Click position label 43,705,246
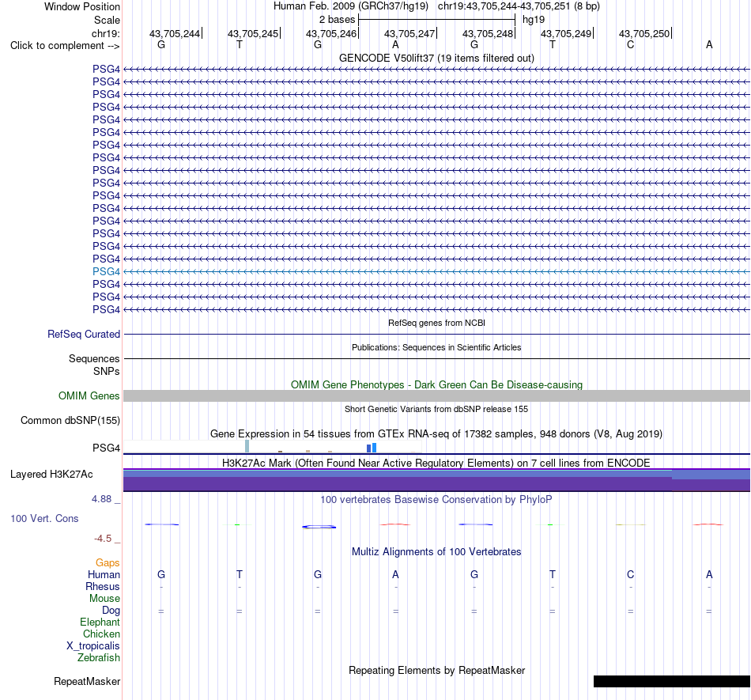The height and width of the screenshot is (700, 751). (x=331, y=33)
